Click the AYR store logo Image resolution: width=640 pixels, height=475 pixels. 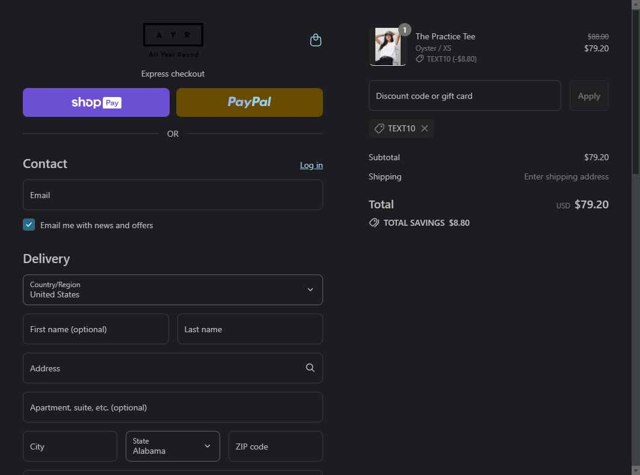(173, 40)
